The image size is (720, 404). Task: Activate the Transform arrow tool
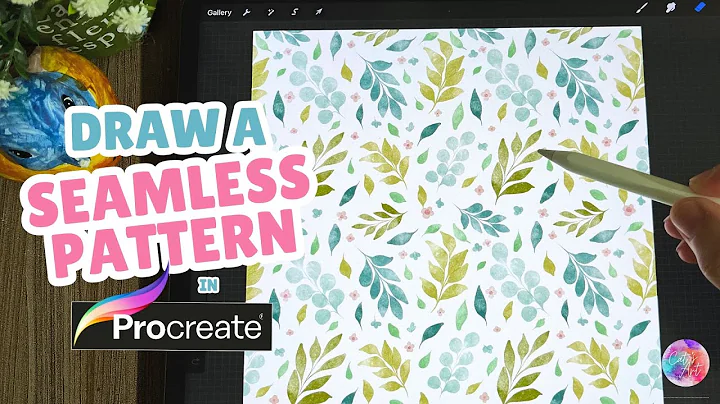pos(319,11)
